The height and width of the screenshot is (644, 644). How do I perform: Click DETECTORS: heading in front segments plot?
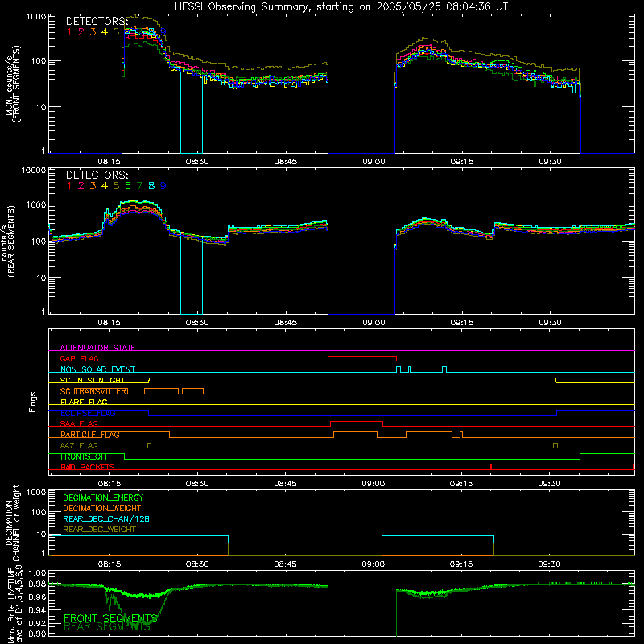coord(97,22)
